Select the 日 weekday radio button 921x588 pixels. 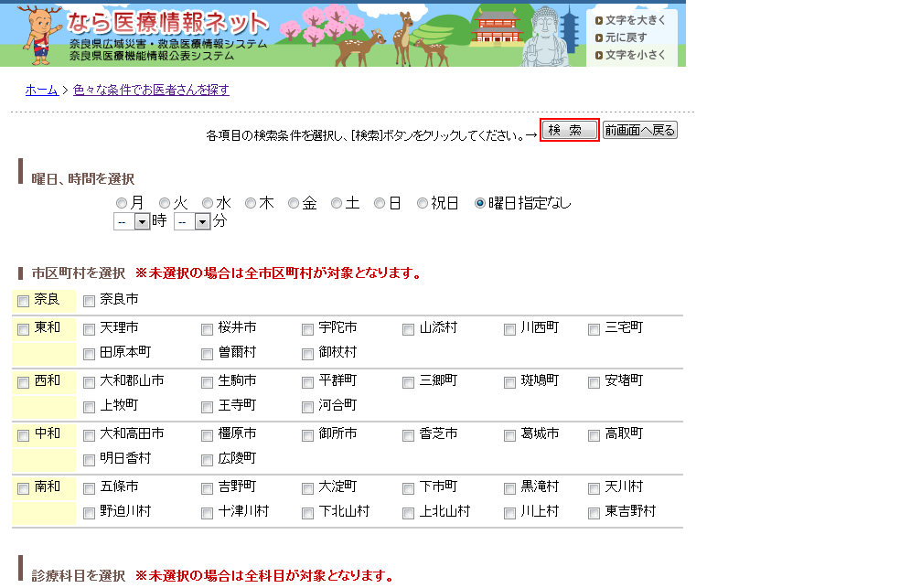380,203
